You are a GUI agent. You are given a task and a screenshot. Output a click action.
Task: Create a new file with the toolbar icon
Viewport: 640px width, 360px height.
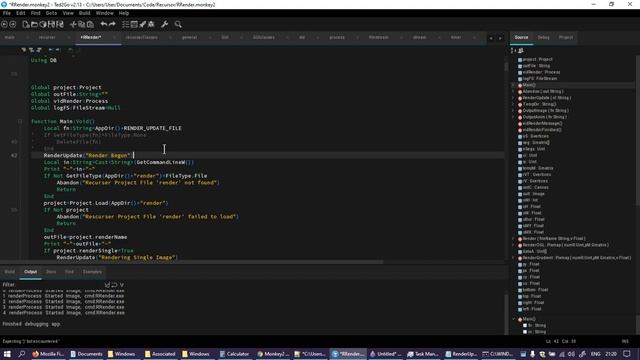pyautogui.click(x=26, y=24)
